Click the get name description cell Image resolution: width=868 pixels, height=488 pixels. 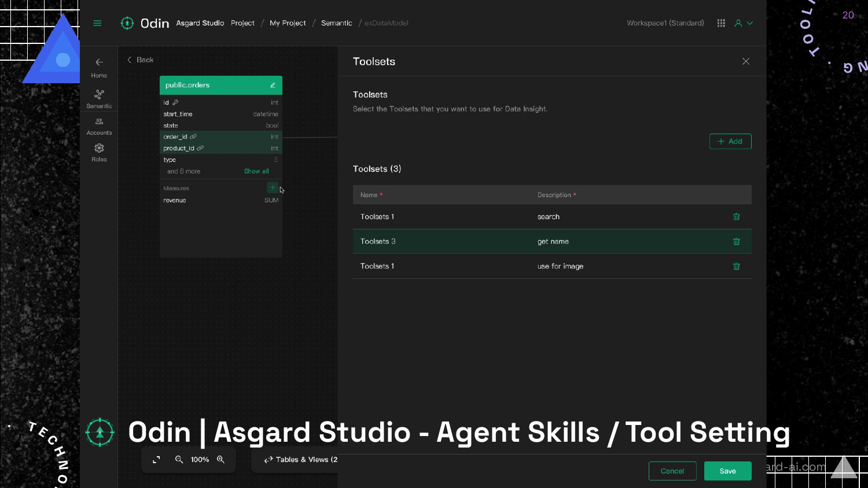pyautogui.click(x=553, y=242)
